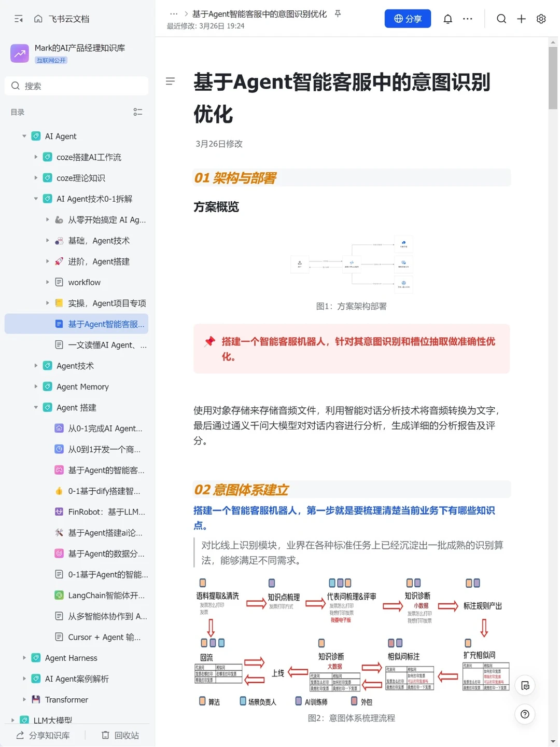Open 一文读懂AI Agent、... page
The width and height of the screenshot is (560, 747).
coord(77,345)
